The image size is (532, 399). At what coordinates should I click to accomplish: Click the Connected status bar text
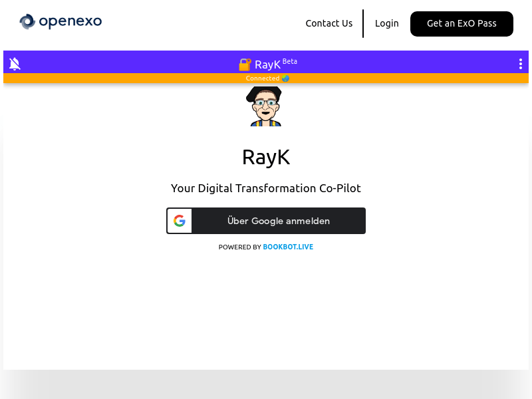263,78
